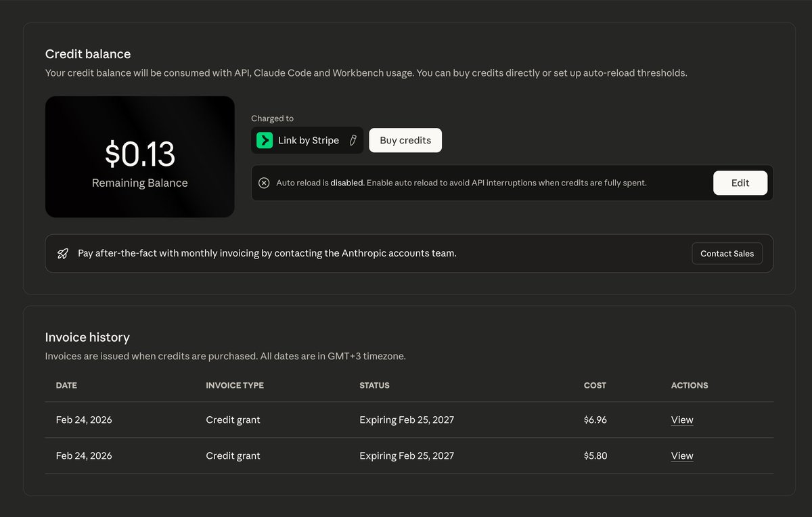Click the monthly invoicing banner text
The width and height of the screenshot is (812, 517).
point(267,253)
